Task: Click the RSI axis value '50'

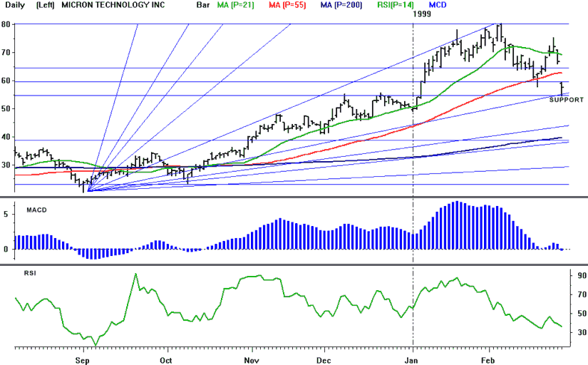Action: 582,313
